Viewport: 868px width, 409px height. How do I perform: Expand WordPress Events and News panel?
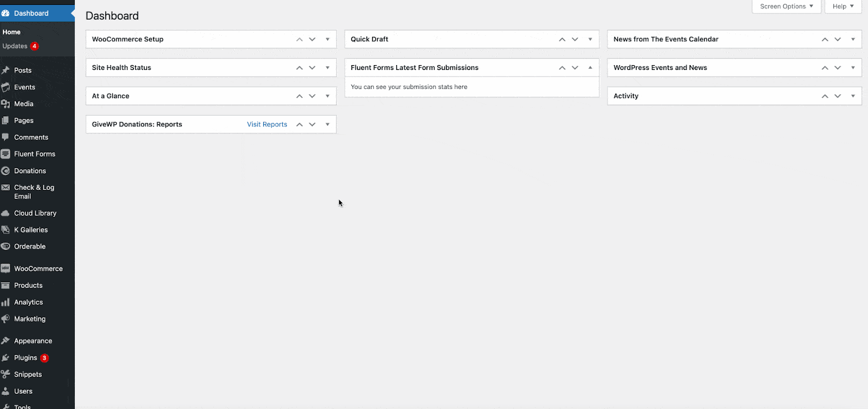pos(853,68)
